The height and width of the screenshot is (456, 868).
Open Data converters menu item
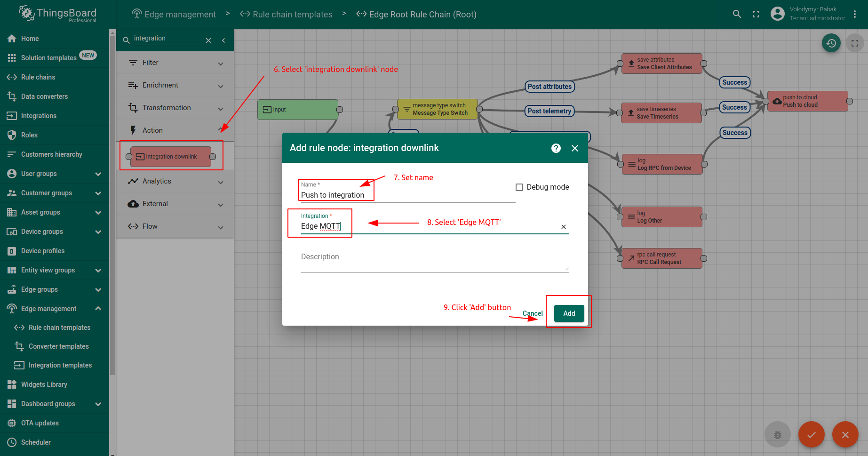point(55,96)
